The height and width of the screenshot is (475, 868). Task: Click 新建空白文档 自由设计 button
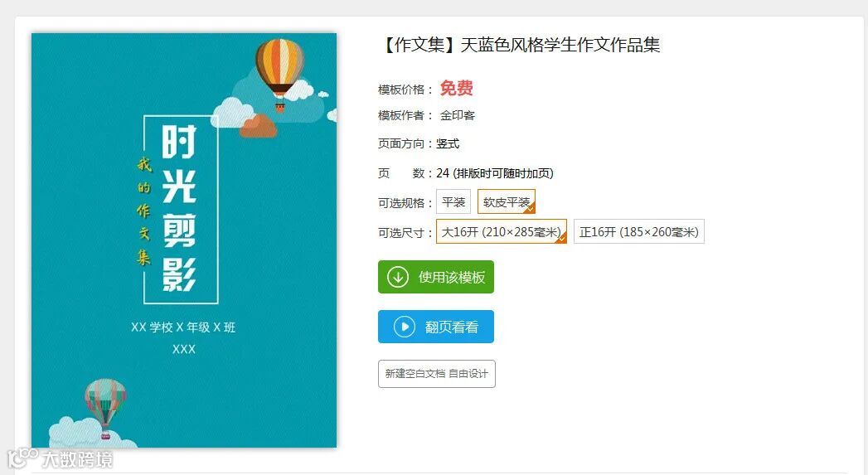click(x=437, y=374)
